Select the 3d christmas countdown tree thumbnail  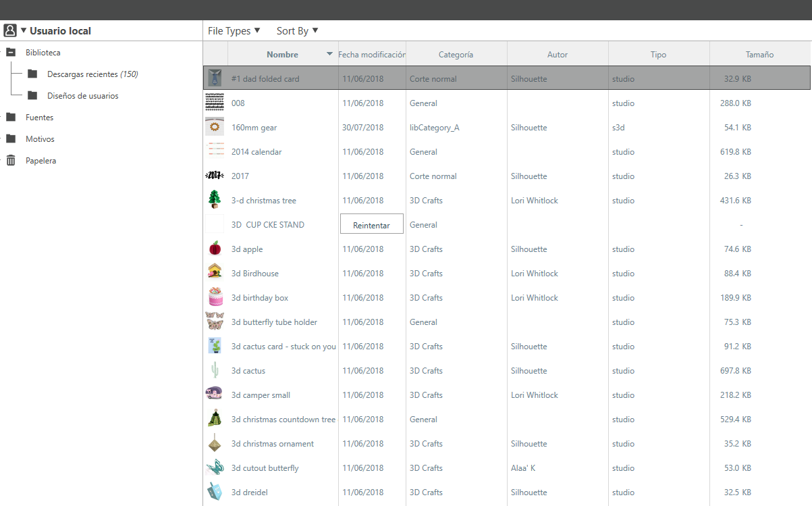215,419
